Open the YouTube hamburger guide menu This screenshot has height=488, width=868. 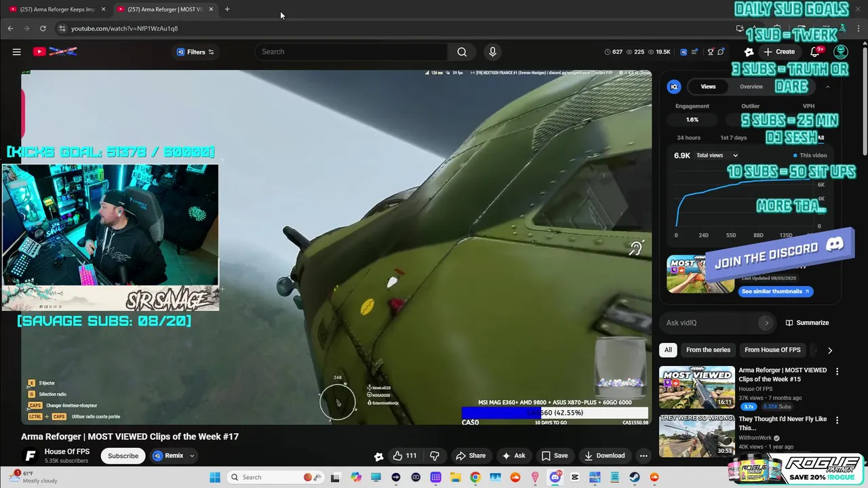tap(17, 52)
